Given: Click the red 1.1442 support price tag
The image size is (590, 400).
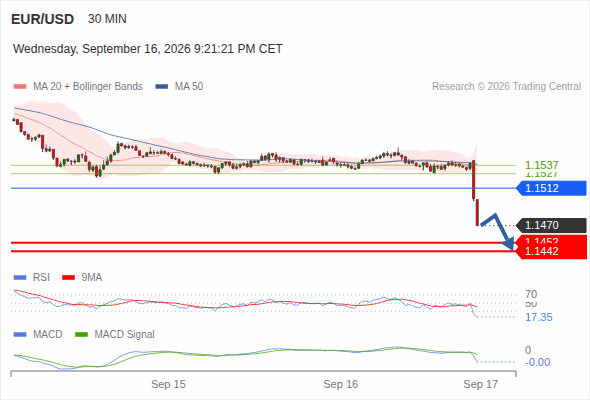Looking at the screenshot, I should [551, 251].
